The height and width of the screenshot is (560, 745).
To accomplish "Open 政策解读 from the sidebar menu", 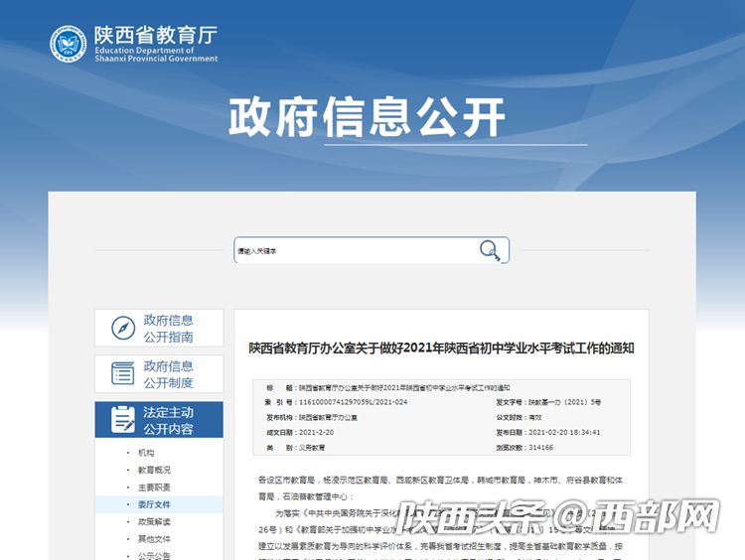I will (x=154, y=521).
